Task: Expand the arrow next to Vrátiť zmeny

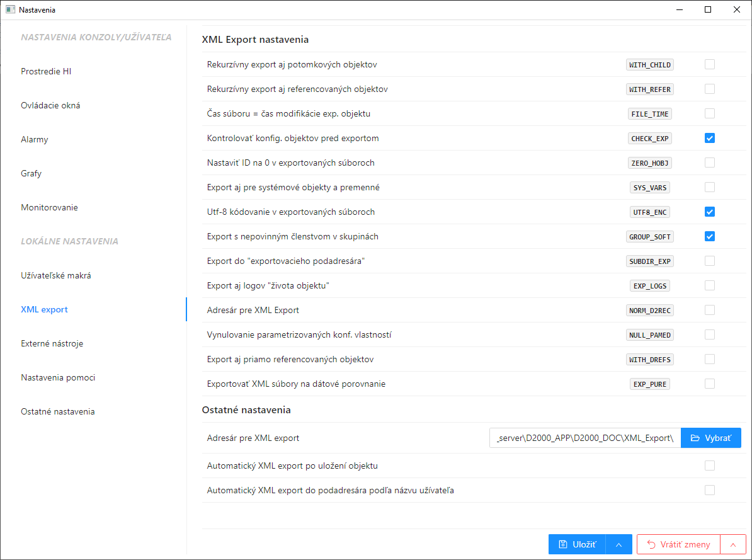Action: pos(732,544)
